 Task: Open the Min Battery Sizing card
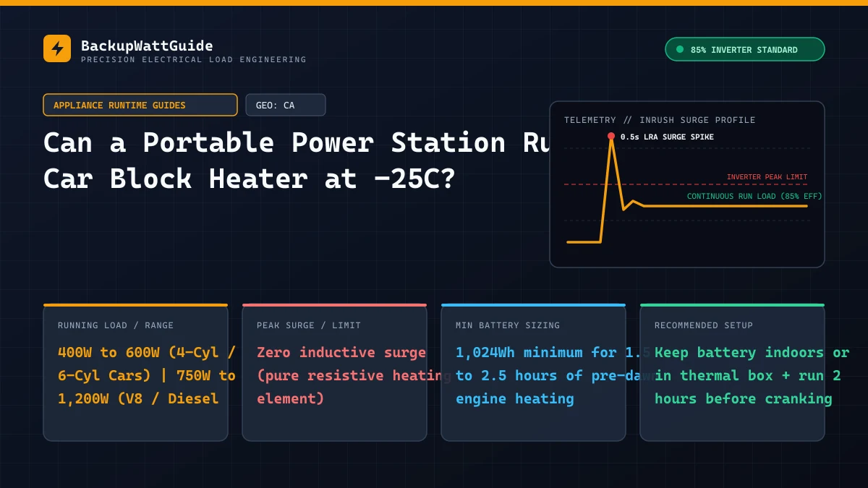[533, 372]
